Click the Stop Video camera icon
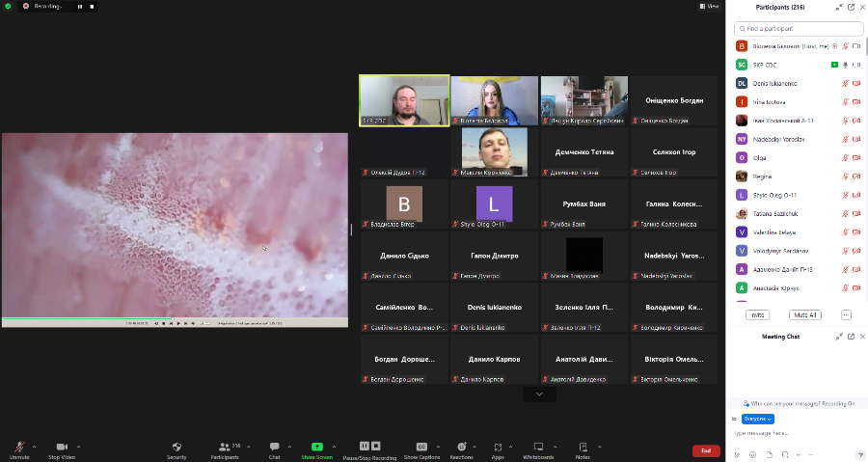868x462 pixels. point(62,447)
